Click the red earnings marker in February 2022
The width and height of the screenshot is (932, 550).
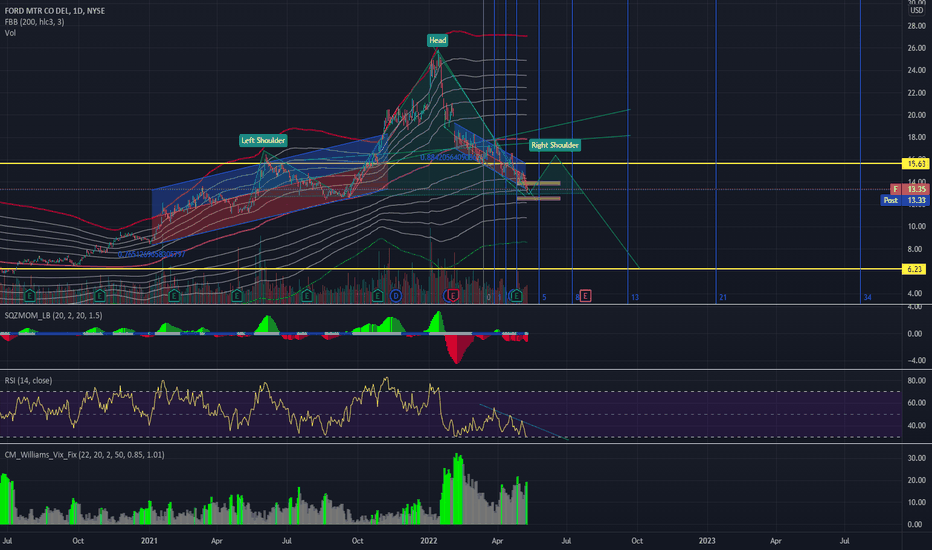click(453, 296)
